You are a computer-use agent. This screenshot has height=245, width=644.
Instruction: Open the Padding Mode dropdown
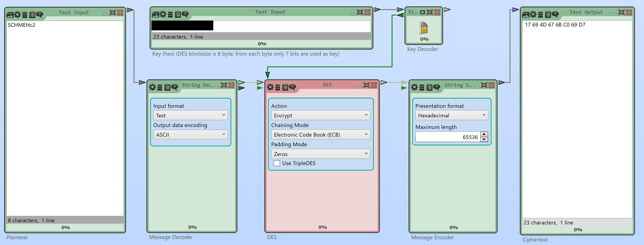coord(320,154)
